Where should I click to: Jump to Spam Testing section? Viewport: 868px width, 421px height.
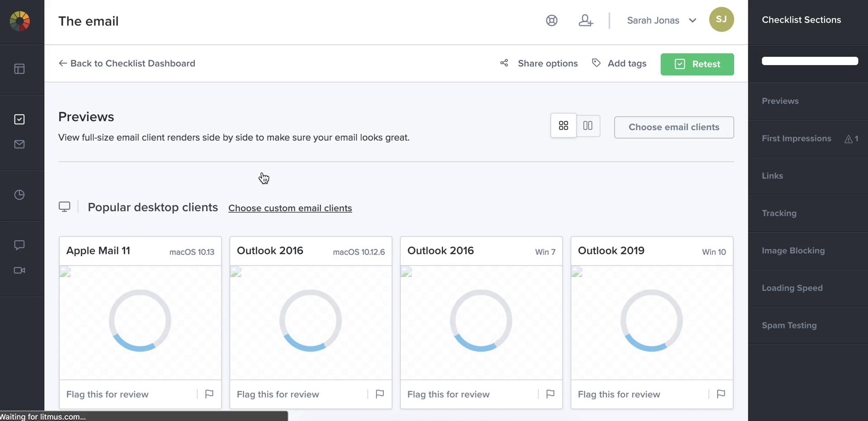click(x=789, y=325)
